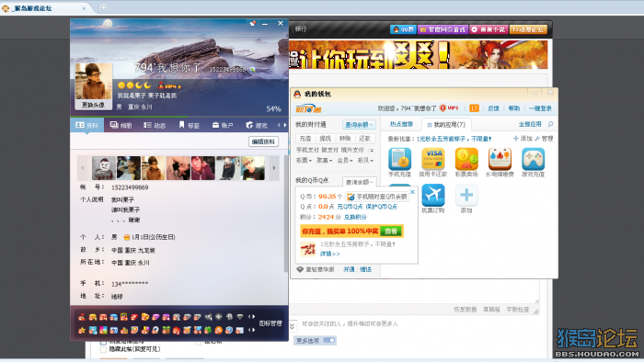Click the pin icon in the profile title bar

[252, 23]
